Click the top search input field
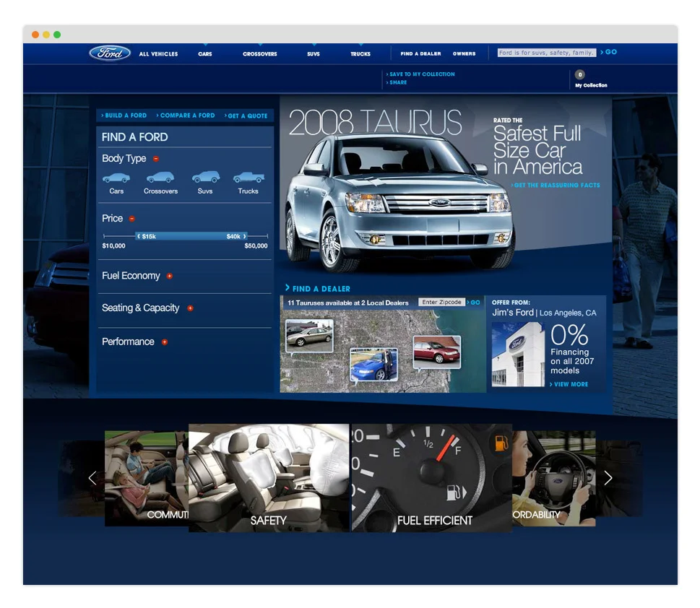 (x=546, y=53)
